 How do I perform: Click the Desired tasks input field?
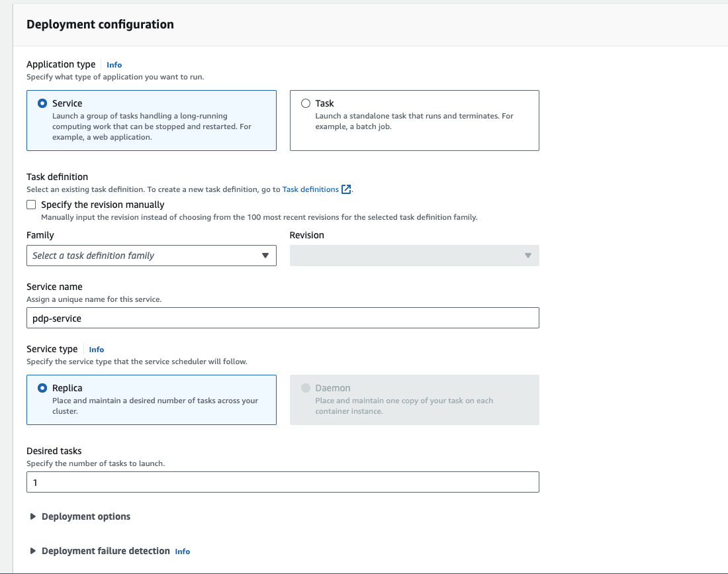coord(283,482)
